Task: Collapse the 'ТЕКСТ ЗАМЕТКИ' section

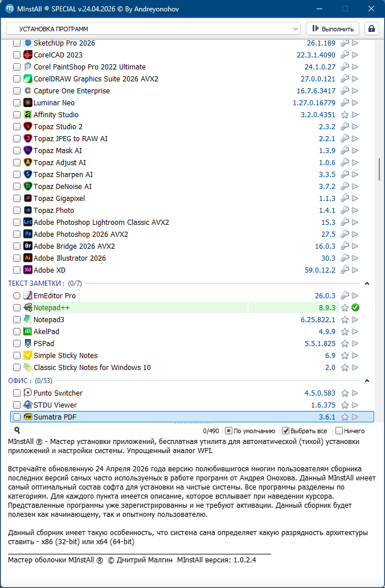Action: click(x=367, y=283)
